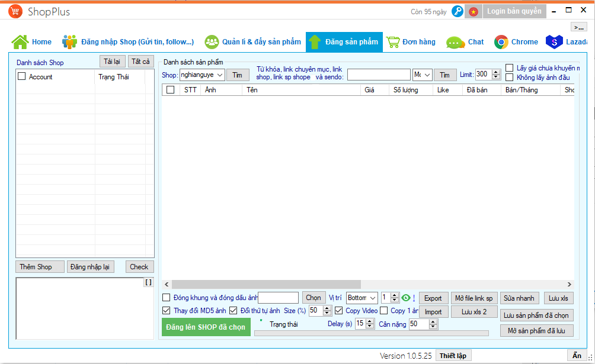Open Home via the green house icon
The width and height of the screenshot is (595, 364).
(20, 42)
